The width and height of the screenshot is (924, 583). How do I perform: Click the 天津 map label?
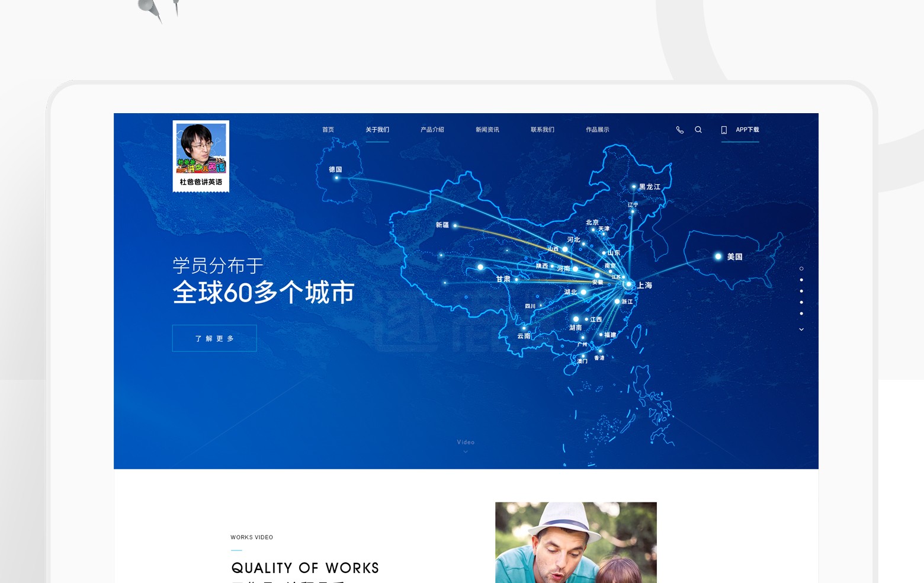(x=604, y=229)
